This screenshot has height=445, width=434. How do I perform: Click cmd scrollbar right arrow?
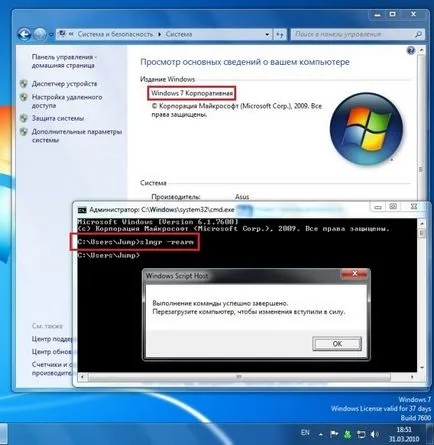[412, 377]
